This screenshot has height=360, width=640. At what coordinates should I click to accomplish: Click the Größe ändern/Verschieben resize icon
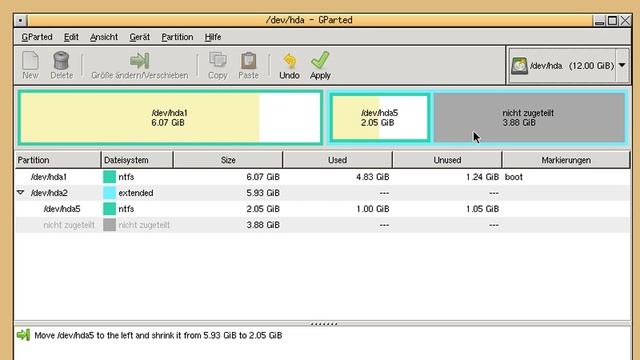[x=140, y=60]
